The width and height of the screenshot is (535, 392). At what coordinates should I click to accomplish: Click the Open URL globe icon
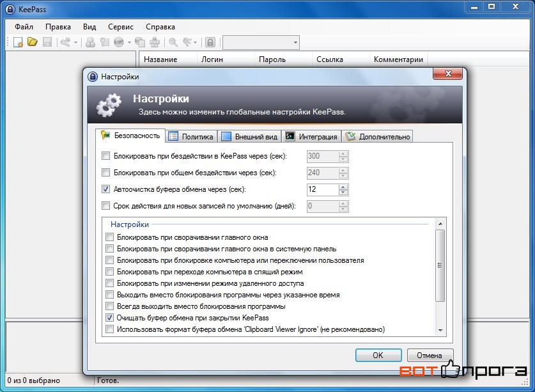coord(119,42)
